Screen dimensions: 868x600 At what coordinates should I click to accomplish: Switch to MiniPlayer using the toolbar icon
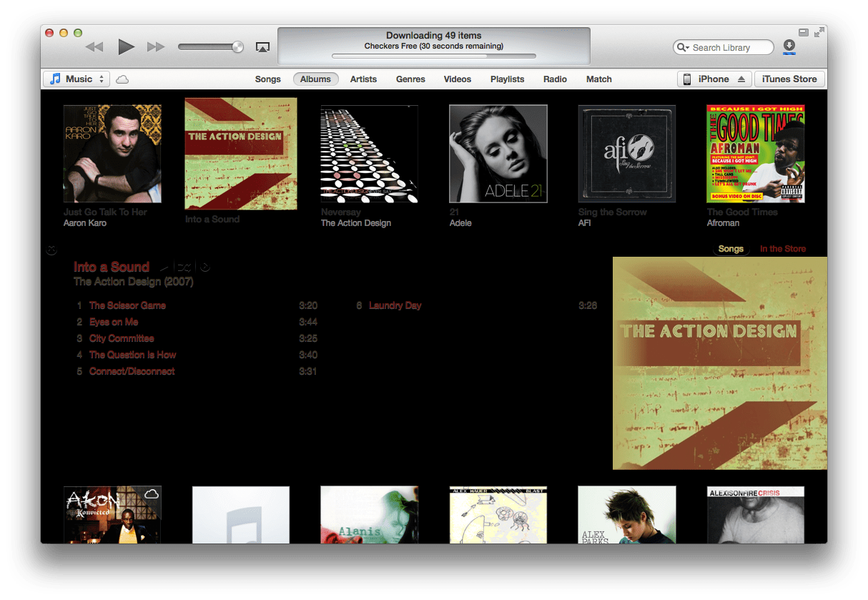805,31
